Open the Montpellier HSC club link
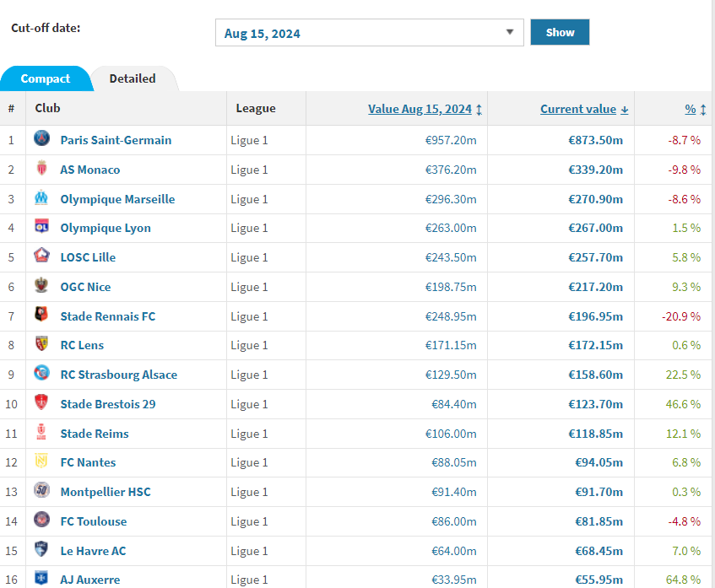 (x=106, y=492)
